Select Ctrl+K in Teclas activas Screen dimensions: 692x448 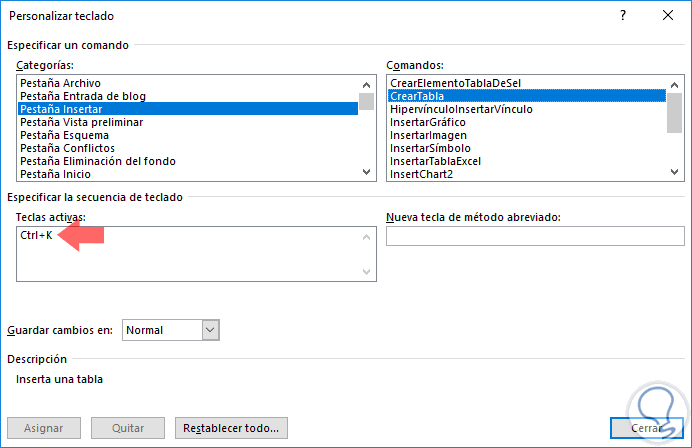36,235
